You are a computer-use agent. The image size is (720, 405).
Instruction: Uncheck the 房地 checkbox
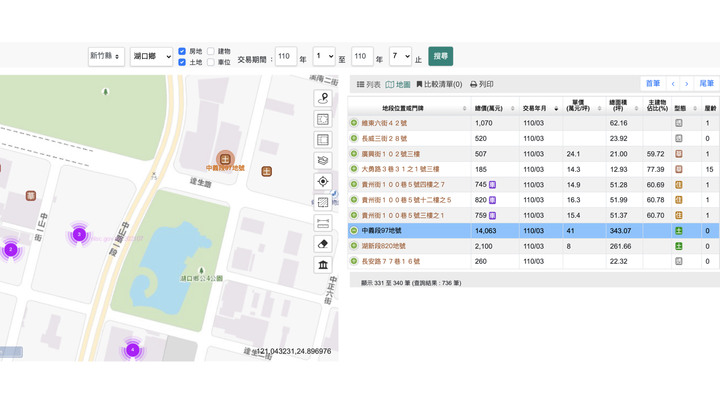coord(182,51)
